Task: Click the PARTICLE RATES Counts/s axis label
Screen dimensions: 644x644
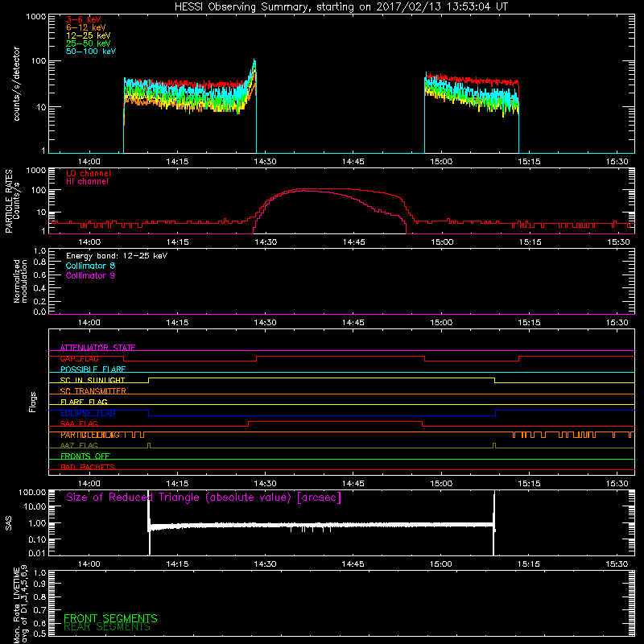Action: tap(12, 201)
